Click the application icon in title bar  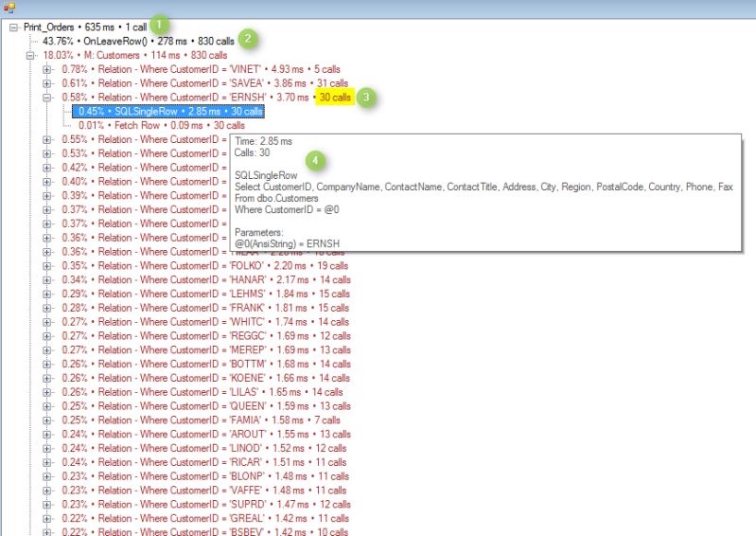9,8
